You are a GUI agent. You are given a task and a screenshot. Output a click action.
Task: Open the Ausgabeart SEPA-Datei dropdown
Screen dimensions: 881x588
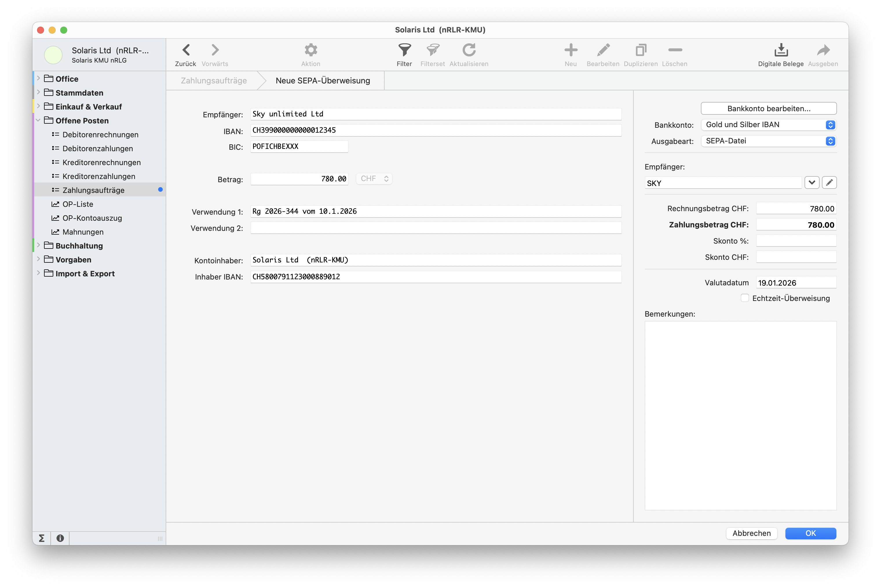769,141
